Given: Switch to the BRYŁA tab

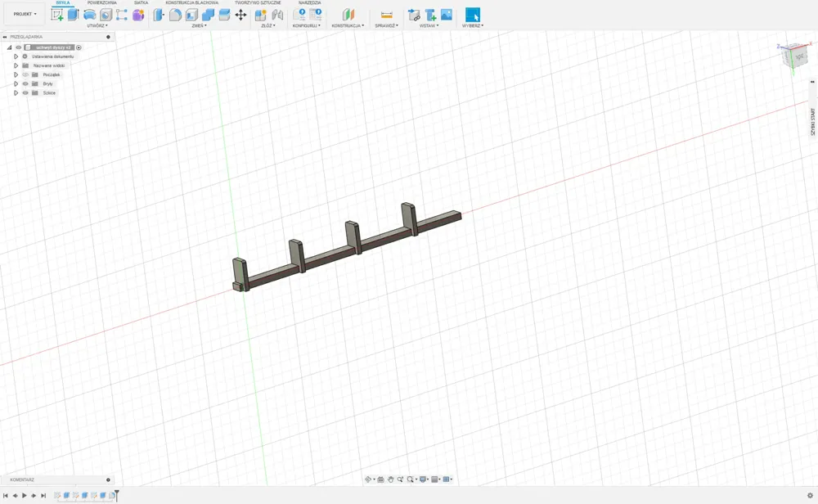Looking at the screenshot, I should coord(63,2).
